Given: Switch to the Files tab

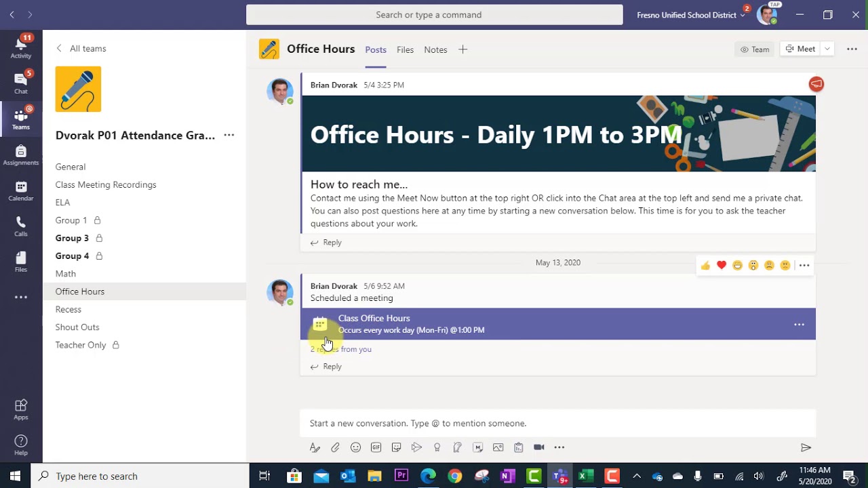Looking at the screenshot, I should coord(405,49).
